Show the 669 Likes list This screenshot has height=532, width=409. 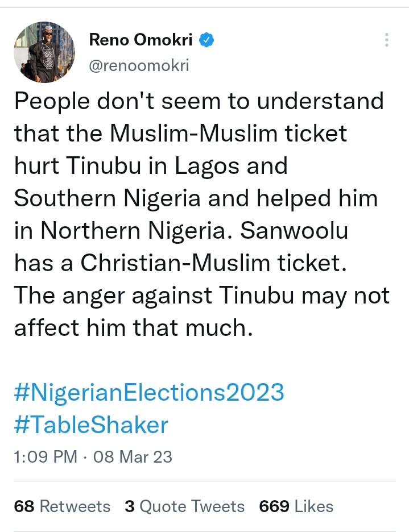point(296,506)
